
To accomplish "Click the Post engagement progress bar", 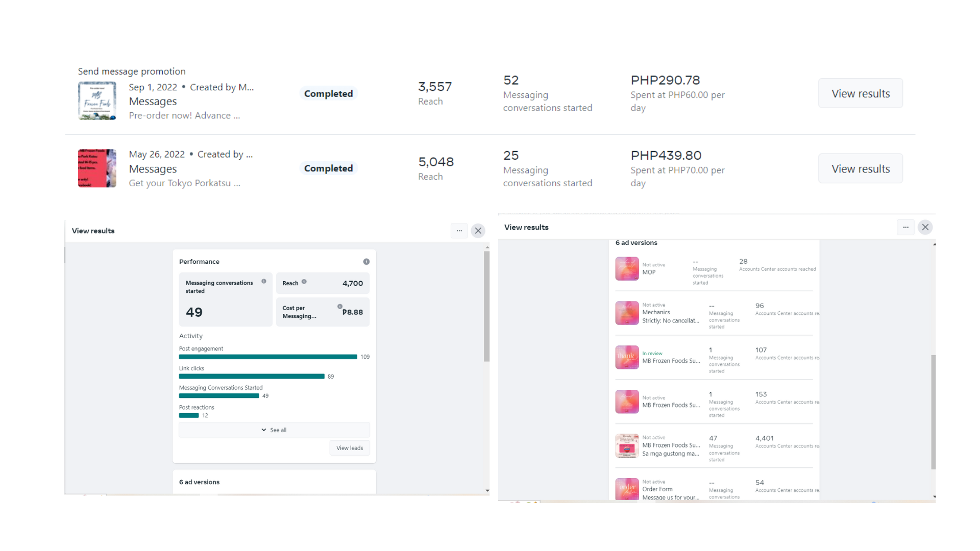I will (x=268, y=357).
